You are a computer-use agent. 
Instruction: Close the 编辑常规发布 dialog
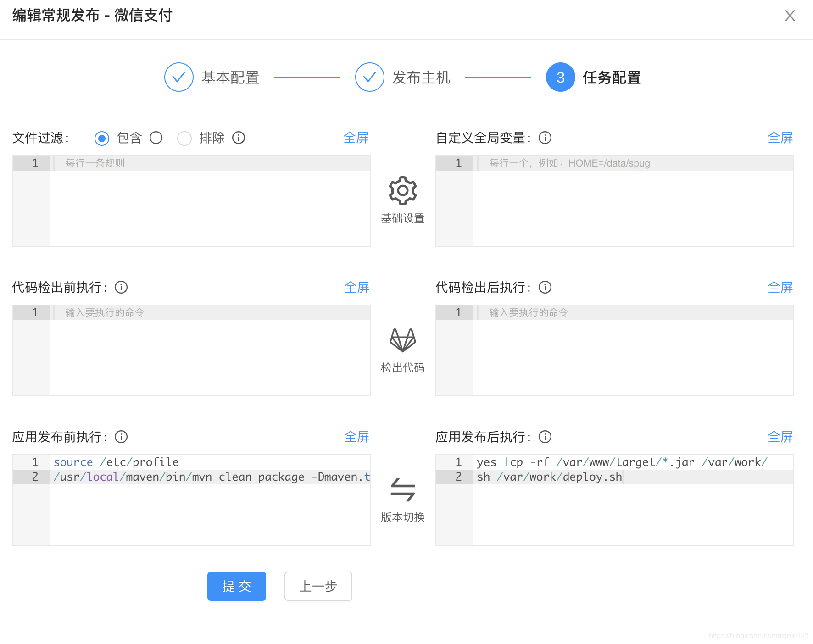(790, 16)
